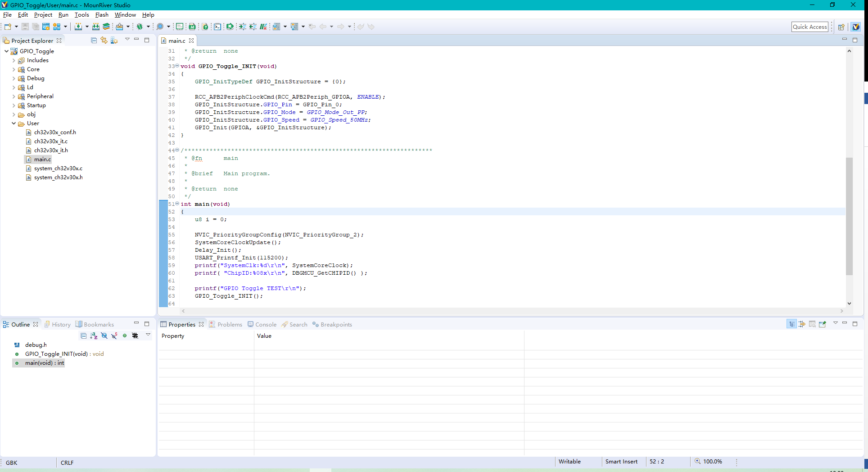
Task: Switch to the Breakpoints tab
Action: click(x=332, y=324)
